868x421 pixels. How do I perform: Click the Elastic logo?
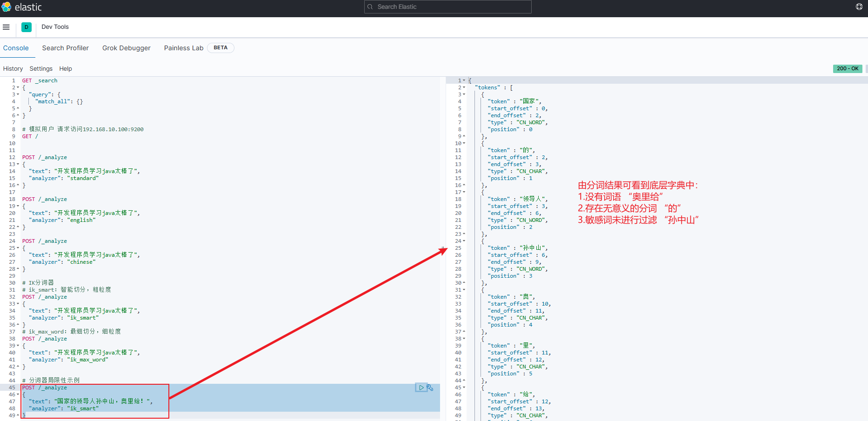coord(22,7)
